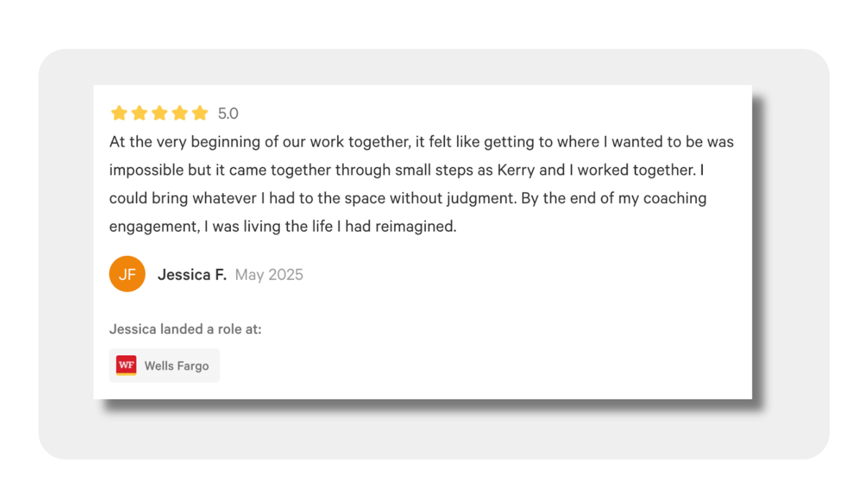Click the first yellow rating star
Screen dimensions: 868x488
pos(119,113)
